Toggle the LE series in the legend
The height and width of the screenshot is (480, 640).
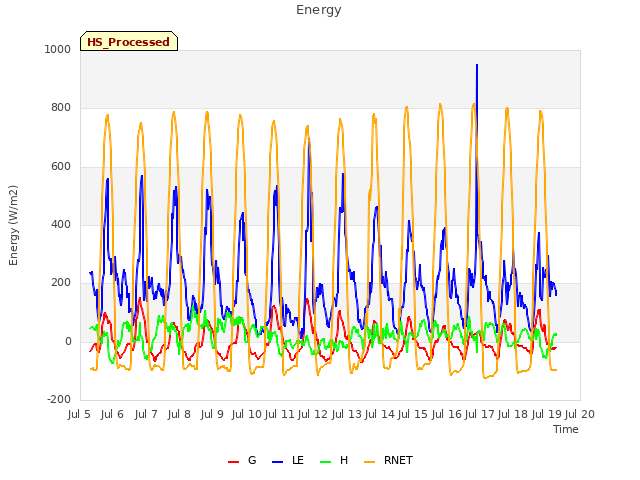pyautogui.click(x=288, y=461)
